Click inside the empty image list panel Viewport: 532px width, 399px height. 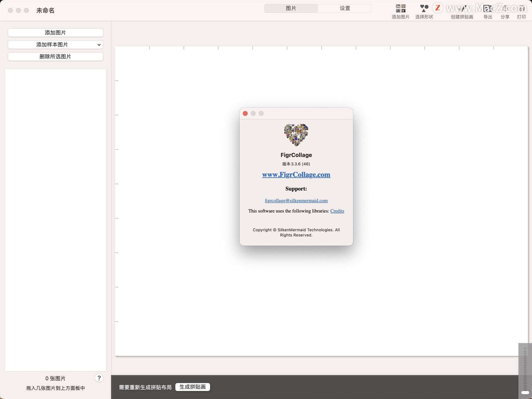point(55,220)
